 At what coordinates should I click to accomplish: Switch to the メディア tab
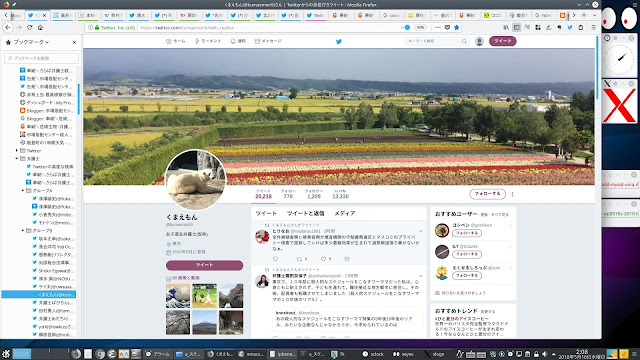(344, 213)
